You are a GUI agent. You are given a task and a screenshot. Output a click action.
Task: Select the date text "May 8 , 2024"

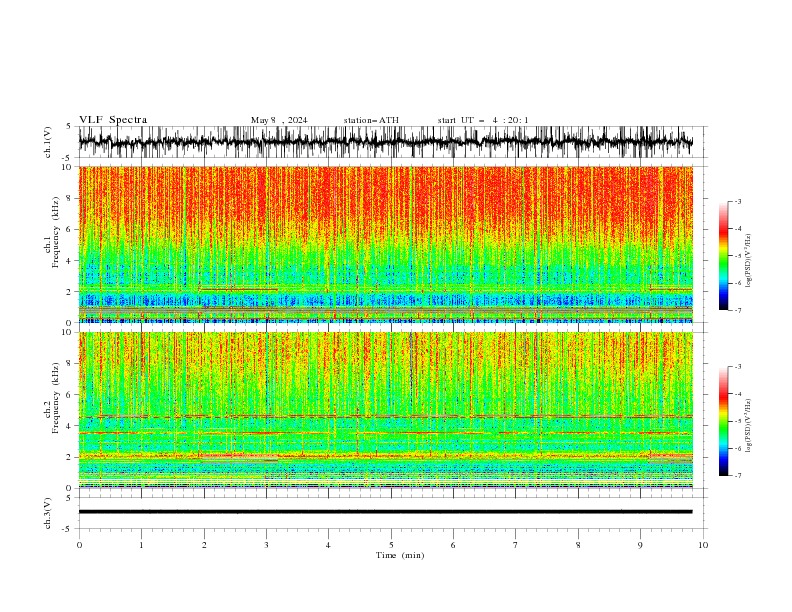(x=279, y=120)
